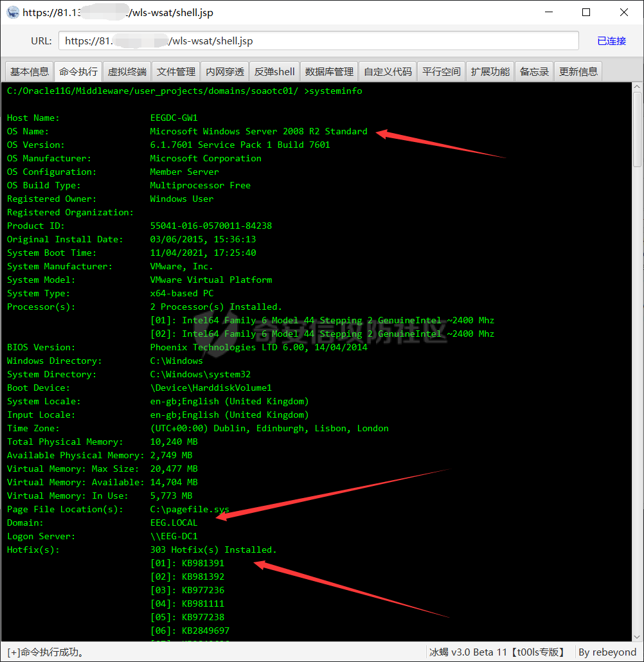This screenshot has height=662, width=644.
Task: Click hotfix entry KB981391
Action: click(x=187, y=564)
